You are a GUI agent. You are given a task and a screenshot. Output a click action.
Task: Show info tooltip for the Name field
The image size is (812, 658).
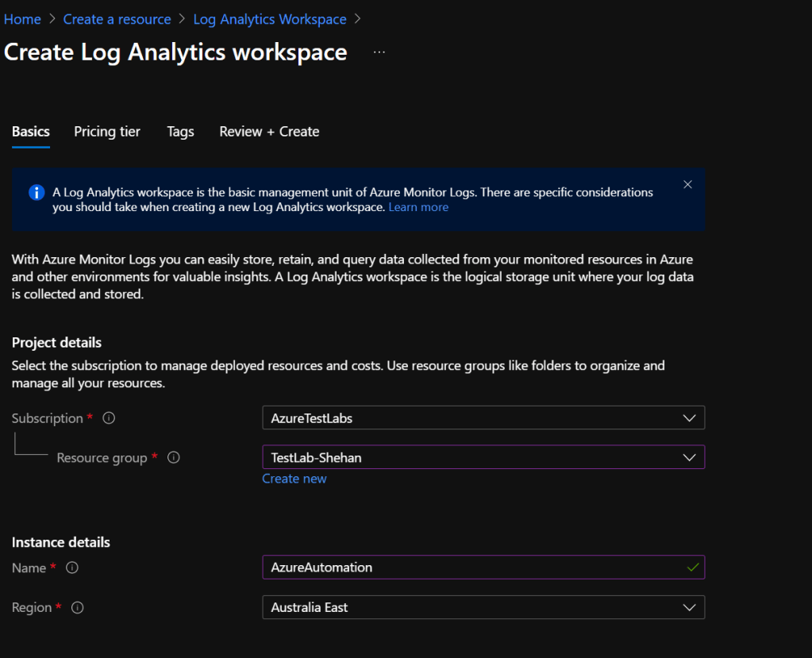(72, 568)
